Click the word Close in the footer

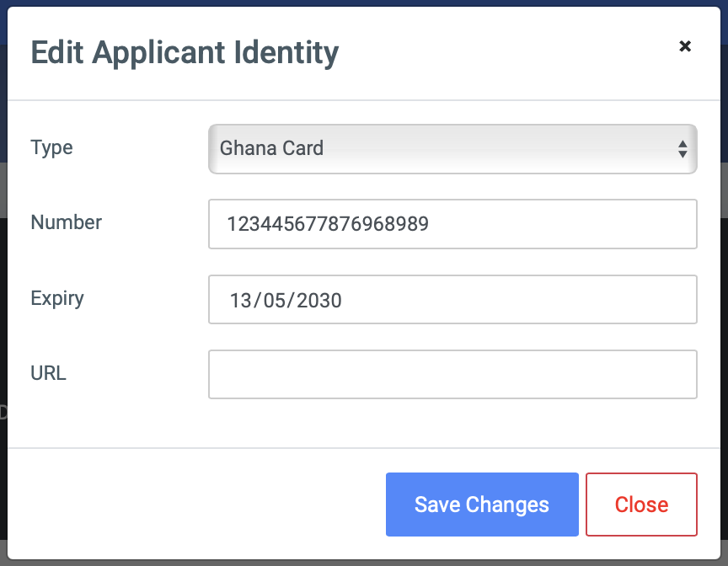(641, 505)
